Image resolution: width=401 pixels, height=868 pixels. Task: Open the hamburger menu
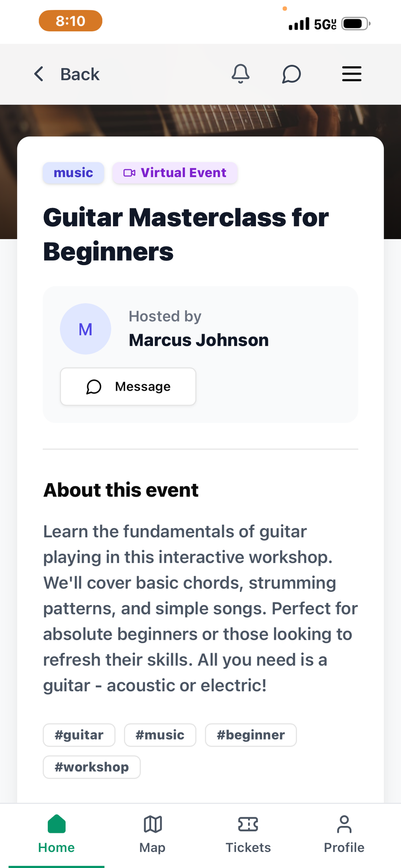(351, 74)
